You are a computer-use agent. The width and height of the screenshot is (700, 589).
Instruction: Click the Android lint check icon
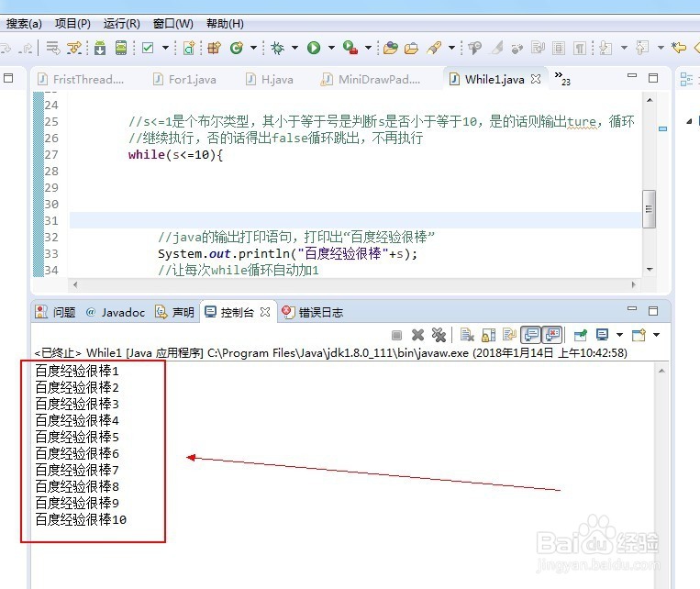click(x=148, y=48)
